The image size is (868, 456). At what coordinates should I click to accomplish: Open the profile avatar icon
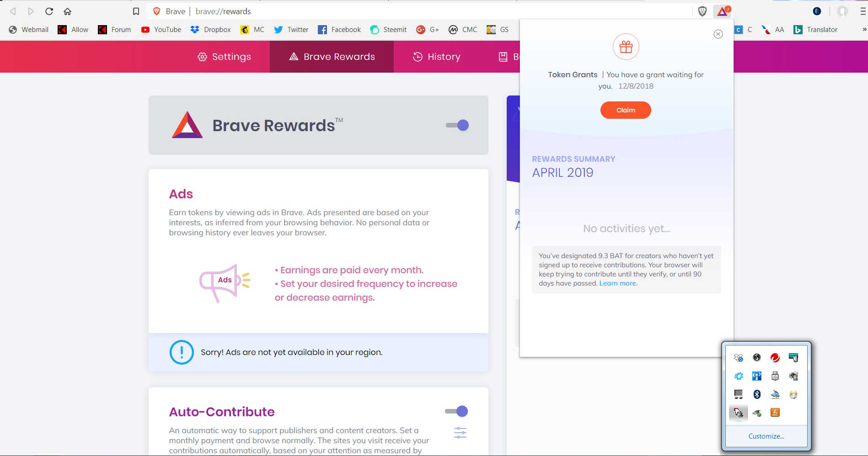tap(842, 11)
